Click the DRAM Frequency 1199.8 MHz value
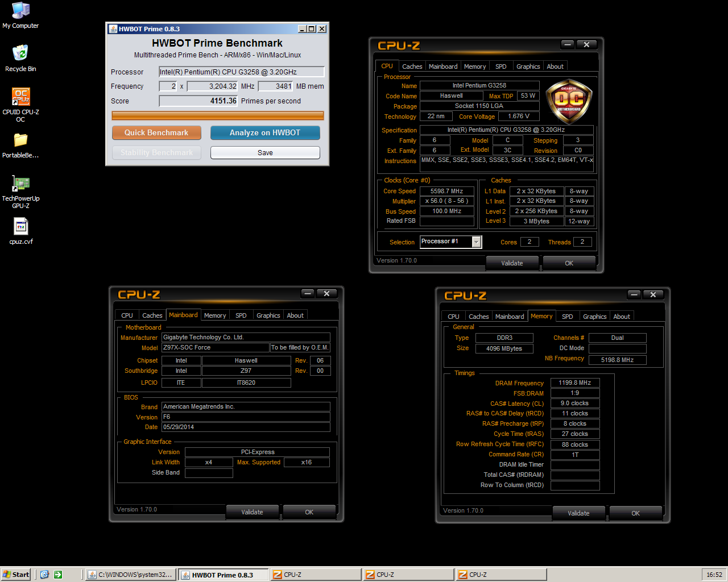Screen dimensions: 728x582 pyautogui.click(x=575, y=383)
